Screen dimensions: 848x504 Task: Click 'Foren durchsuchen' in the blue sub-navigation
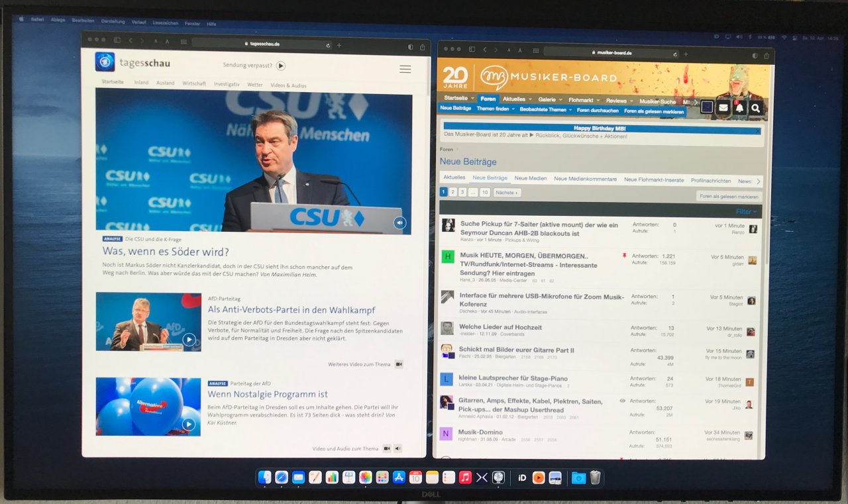coord(598,111)
